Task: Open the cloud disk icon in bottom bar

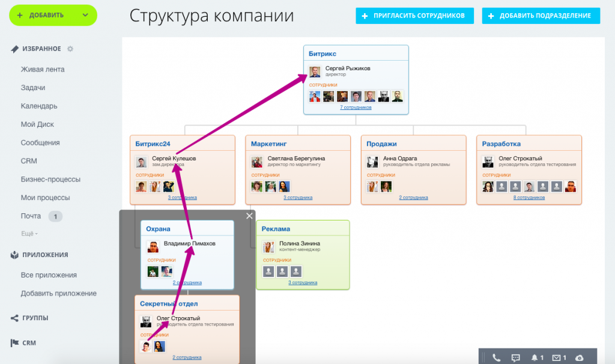Action: (x=580, y=358)
